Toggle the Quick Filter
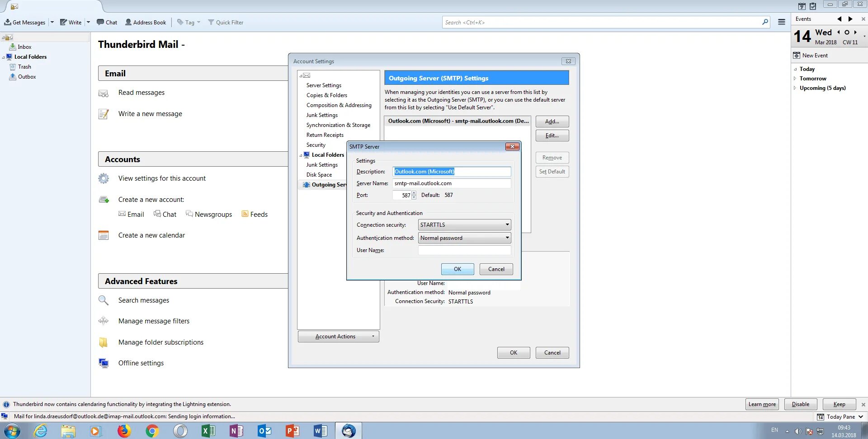Image resolution: width=868 pixels, height=439 pixels. tap(226, 22)
